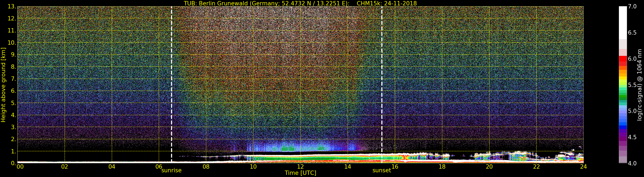Select the height-axis tick label '1.'
644x177 pixels.
pyautogui.click(x=14, y=151)
